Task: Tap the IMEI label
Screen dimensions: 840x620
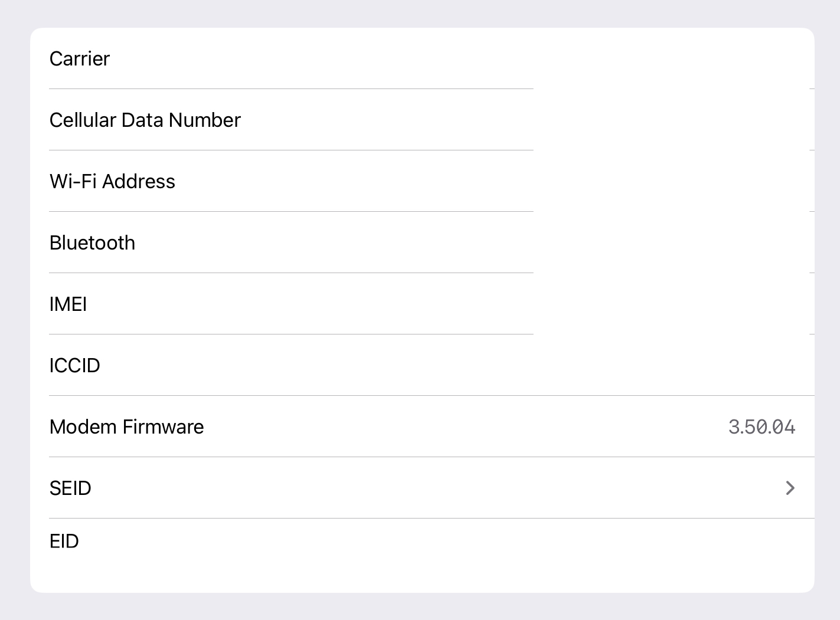Action: coord(68,304)
